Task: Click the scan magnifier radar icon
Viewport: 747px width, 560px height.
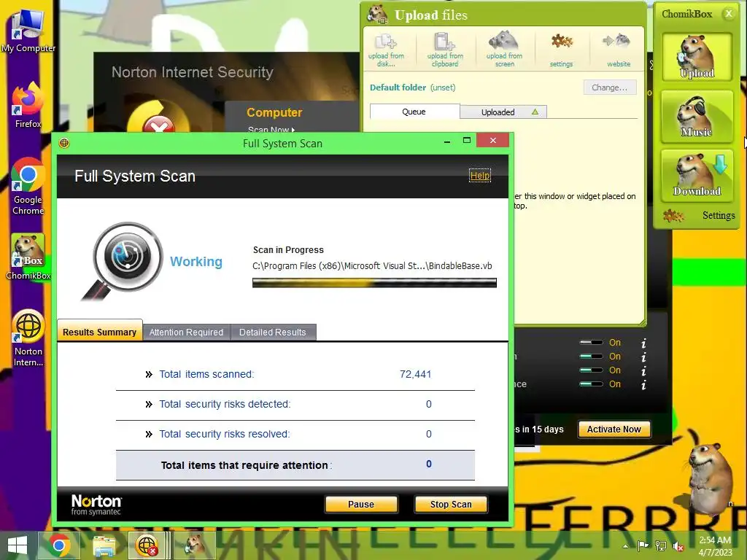Action: click(x=123, y=261)
